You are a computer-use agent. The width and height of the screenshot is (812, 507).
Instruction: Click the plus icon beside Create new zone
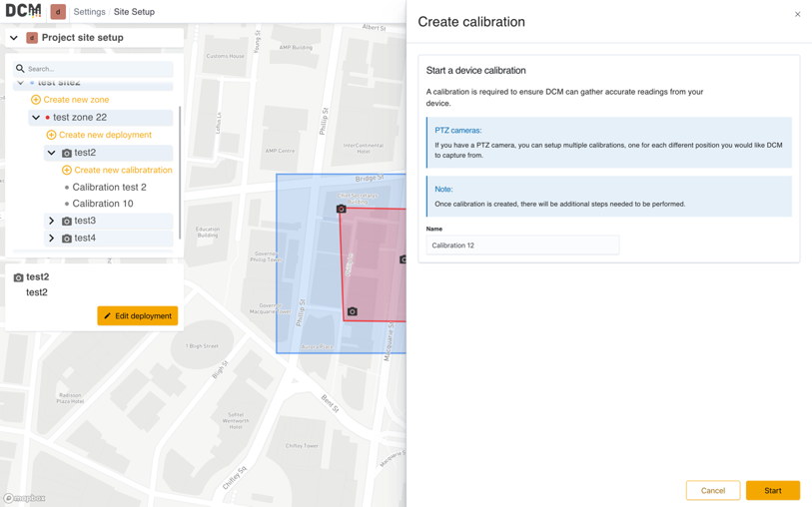[36, 100]
